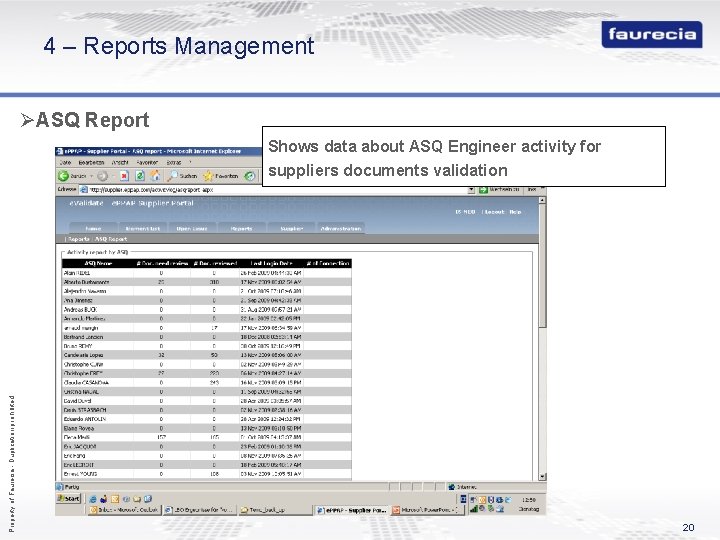Click the page scrollbar down arrow
This screenshot has width=720, height=540.
click(x=542, y=477)
